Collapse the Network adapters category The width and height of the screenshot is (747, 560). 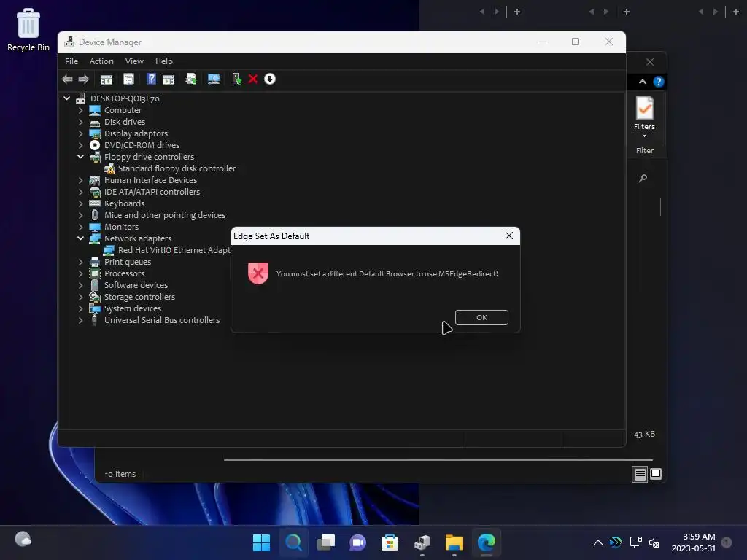pyautogui.click(x=80, y=238)
